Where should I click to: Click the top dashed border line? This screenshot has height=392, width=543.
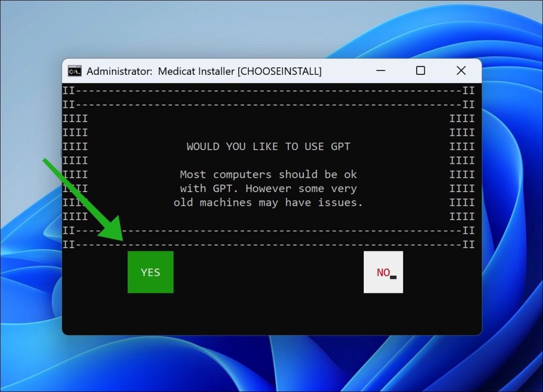[268, 90]
